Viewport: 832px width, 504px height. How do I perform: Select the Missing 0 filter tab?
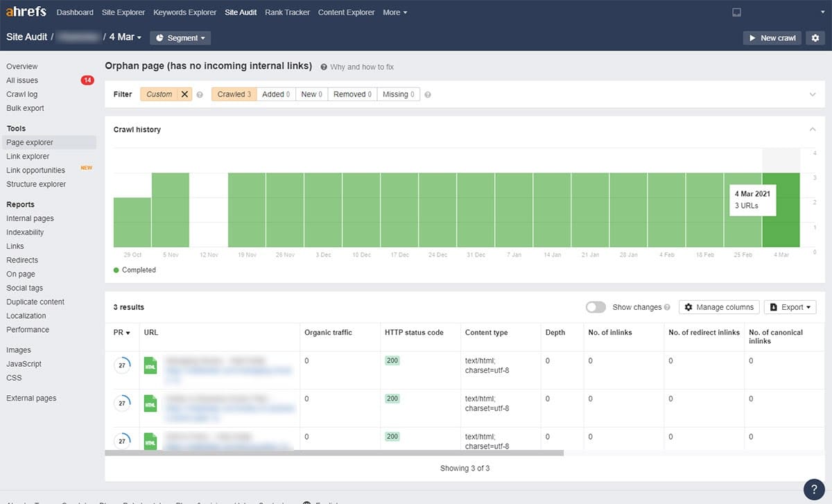click(399, 94)
